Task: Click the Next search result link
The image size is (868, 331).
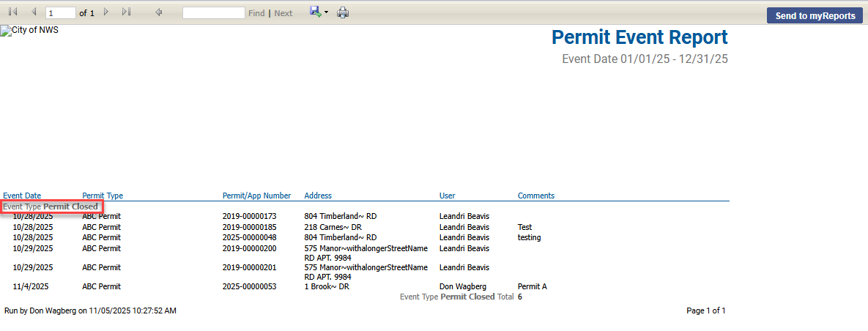Action: (283, 13)
